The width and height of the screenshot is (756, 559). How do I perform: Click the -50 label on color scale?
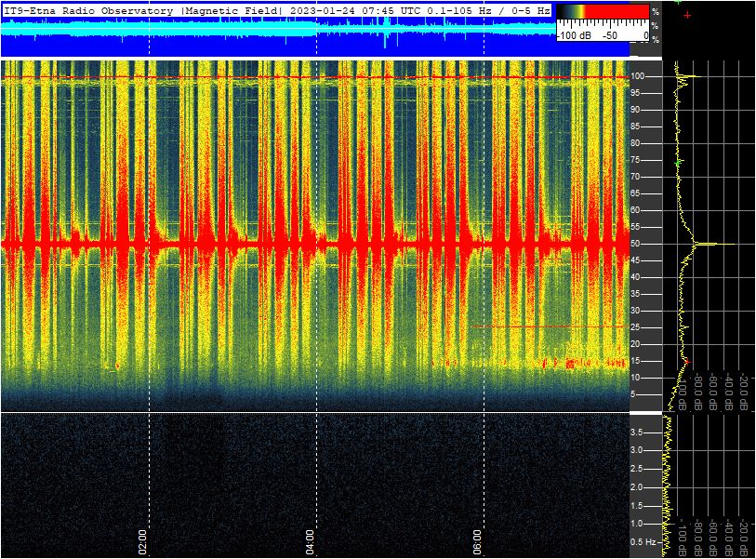[x=610, y=35]
